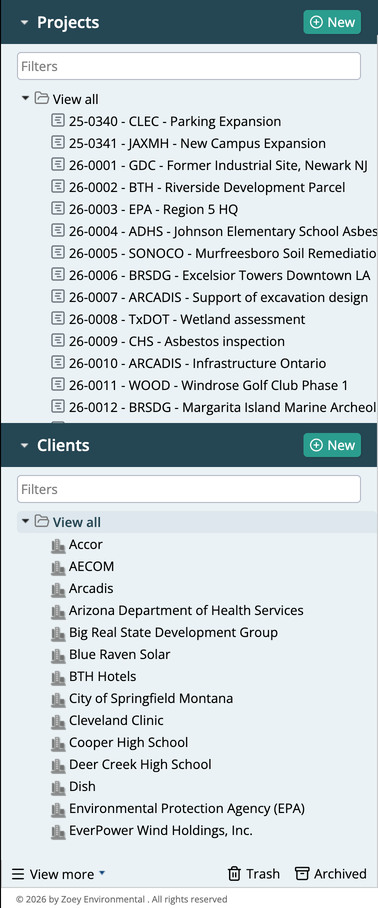Click the View more label

[61, 874]
